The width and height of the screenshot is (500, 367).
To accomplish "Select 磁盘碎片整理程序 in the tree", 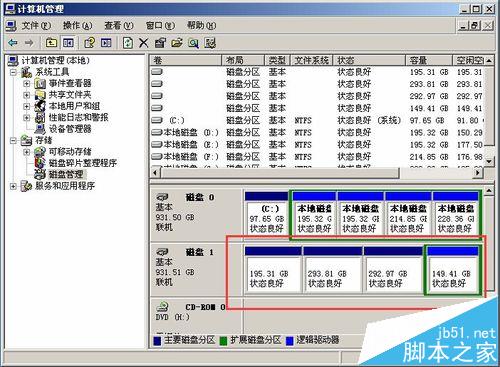I will point(83,163).
